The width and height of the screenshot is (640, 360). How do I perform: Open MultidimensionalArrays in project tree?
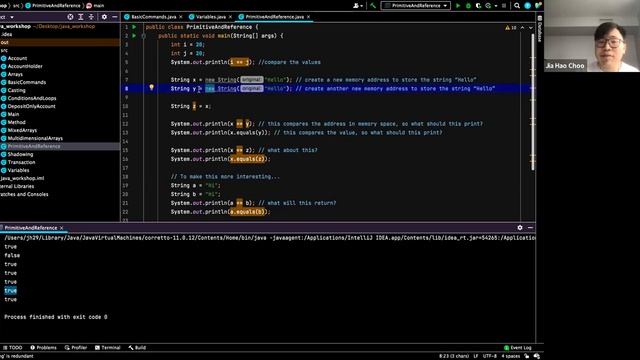click(35, 138)
